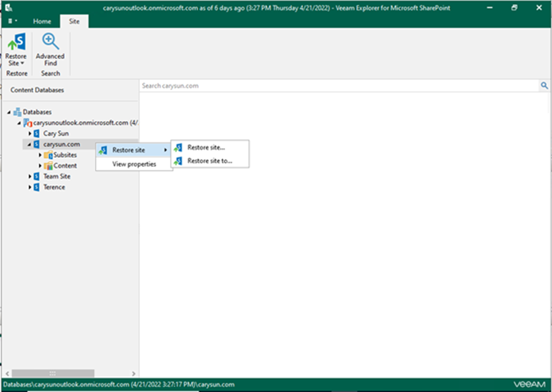
Task: Close the Veeam Explorer window
Action: (x=539, y=8)
